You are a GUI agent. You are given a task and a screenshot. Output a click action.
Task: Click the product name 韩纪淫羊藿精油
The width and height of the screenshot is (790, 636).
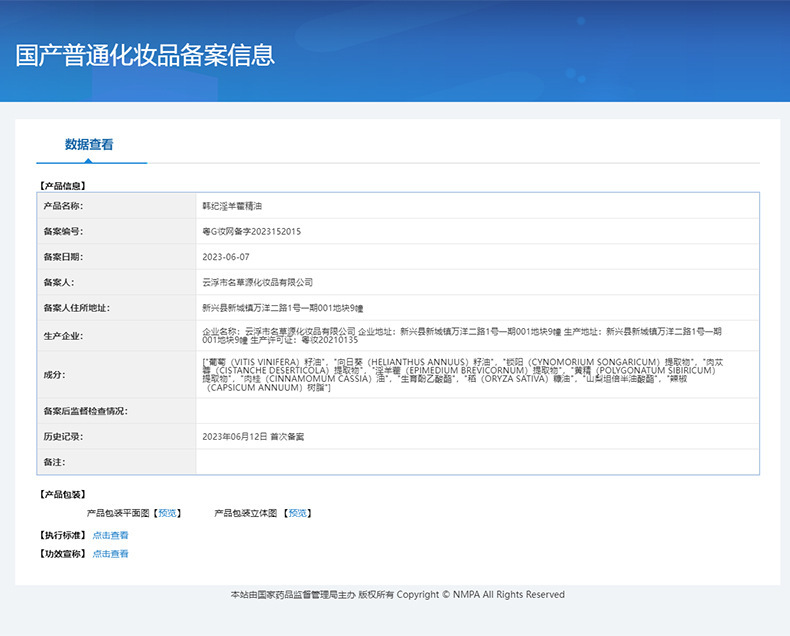pyautogui.click(x=232, y=206)
